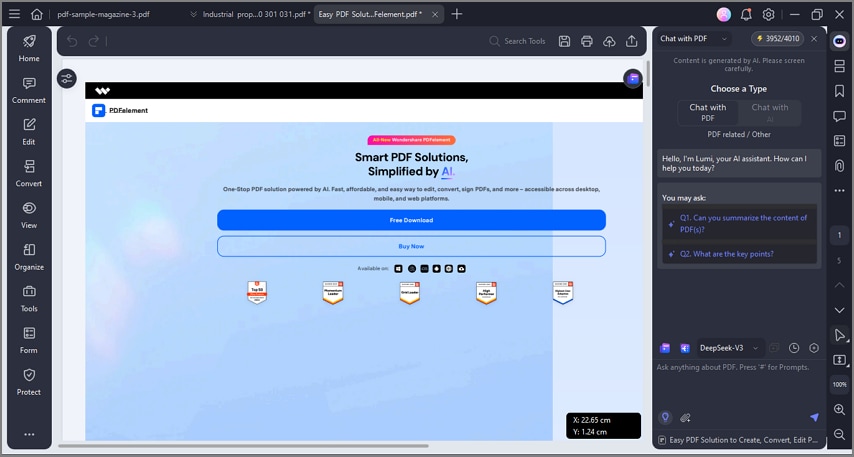Open the Tools section in sidebar
The height and width of the screenshot is (457, 854).
click(x=29, y=298)
